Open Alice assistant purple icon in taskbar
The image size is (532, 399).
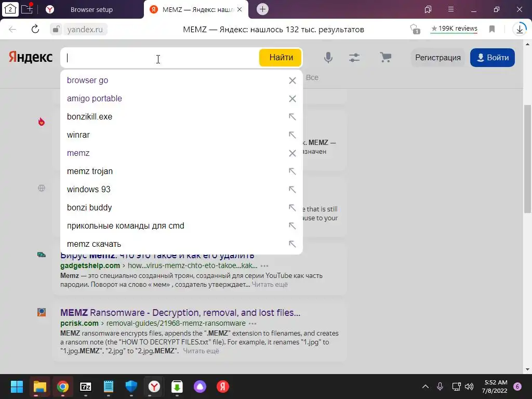(x=200, y=387)
